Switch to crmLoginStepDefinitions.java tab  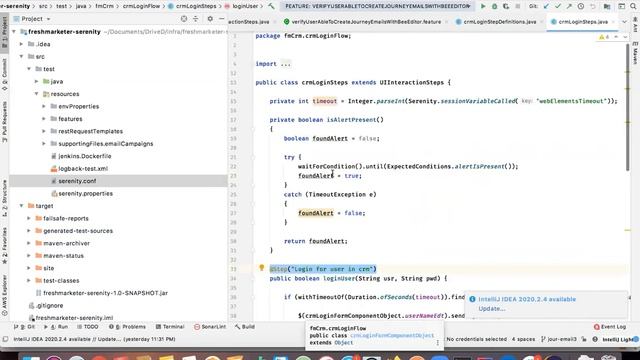500,22
